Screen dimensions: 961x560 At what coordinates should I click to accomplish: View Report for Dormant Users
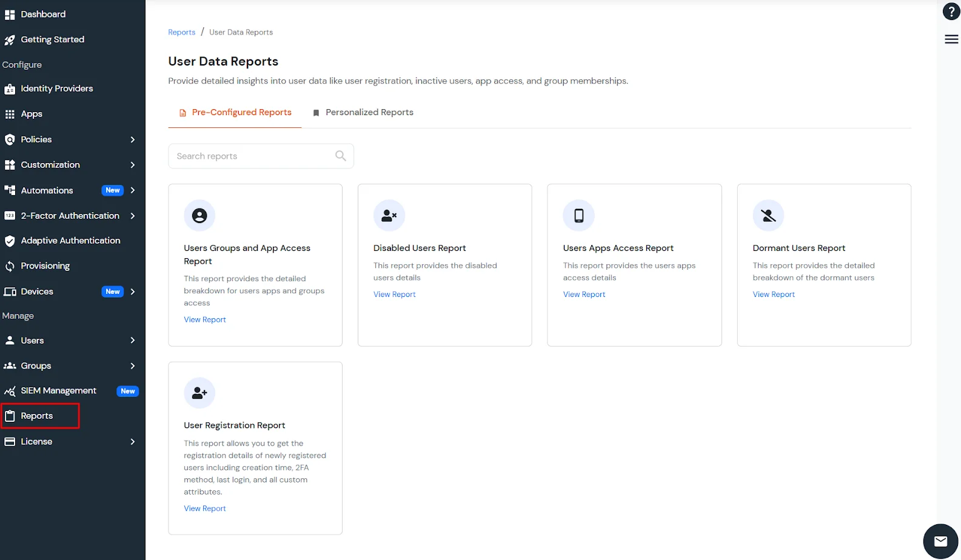click(774, 295)
